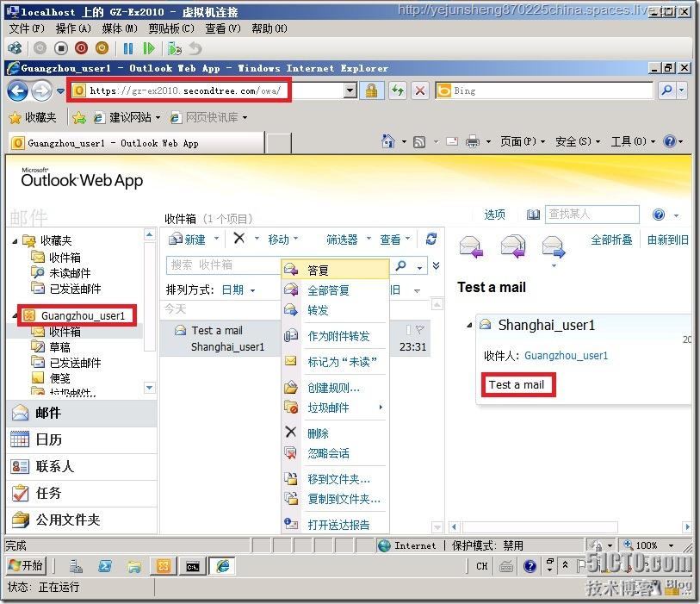Click the VM Snapshot icon
Screen dimensions: 700x604
[x=175, y=48]
